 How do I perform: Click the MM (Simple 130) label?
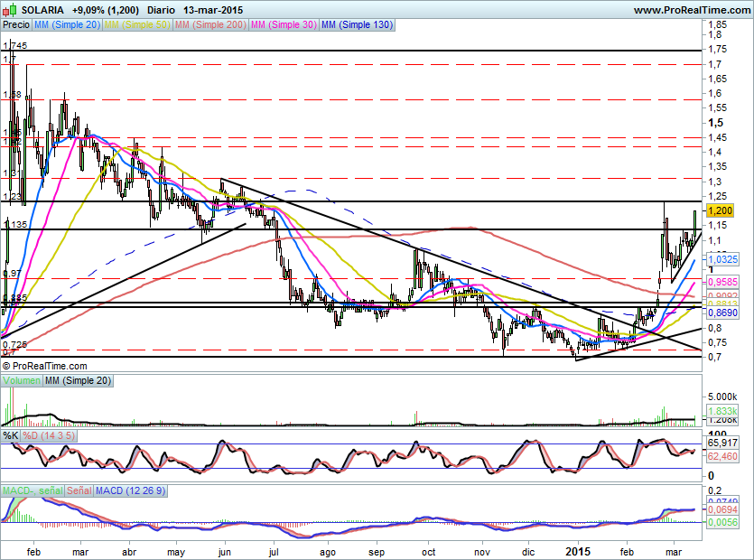tap(357, 25)
